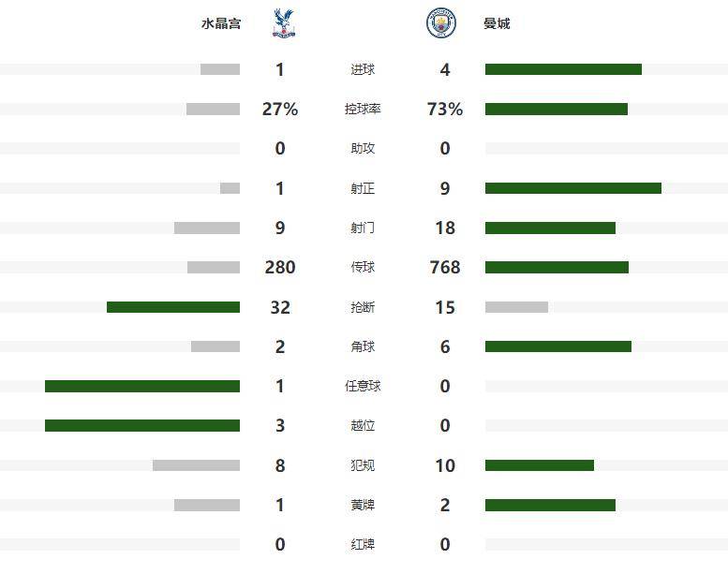728x574 pixels.
Task: Select the 角球 corners label
Action: pos(363,346)
